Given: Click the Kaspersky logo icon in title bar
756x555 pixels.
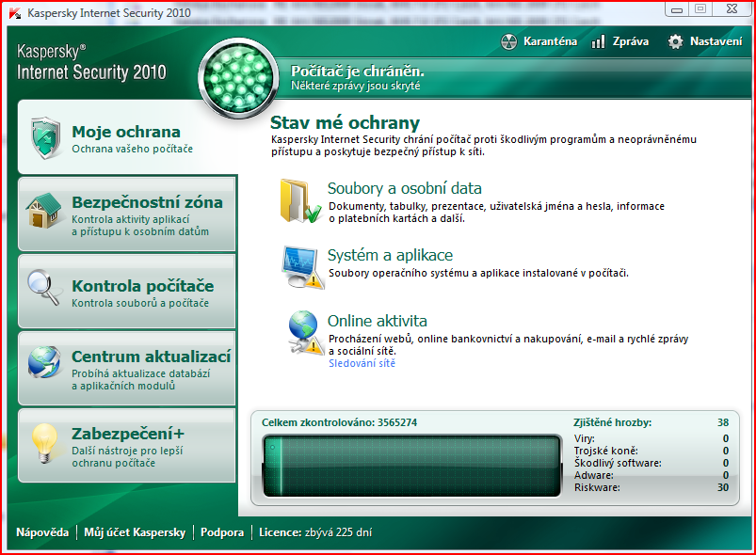Looking at the screenshot, I should pos(15,13).
